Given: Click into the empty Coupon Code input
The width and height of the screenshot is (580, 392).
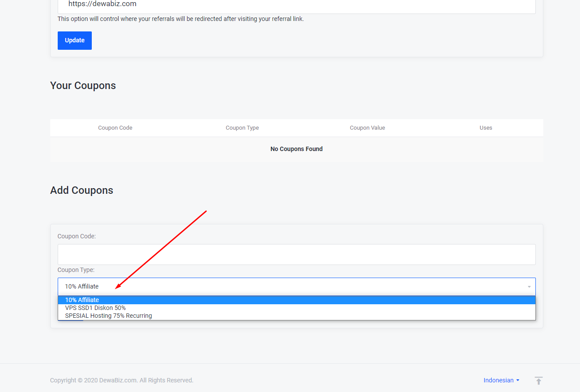Looking at the screenshot, I should tap(296, 254).
